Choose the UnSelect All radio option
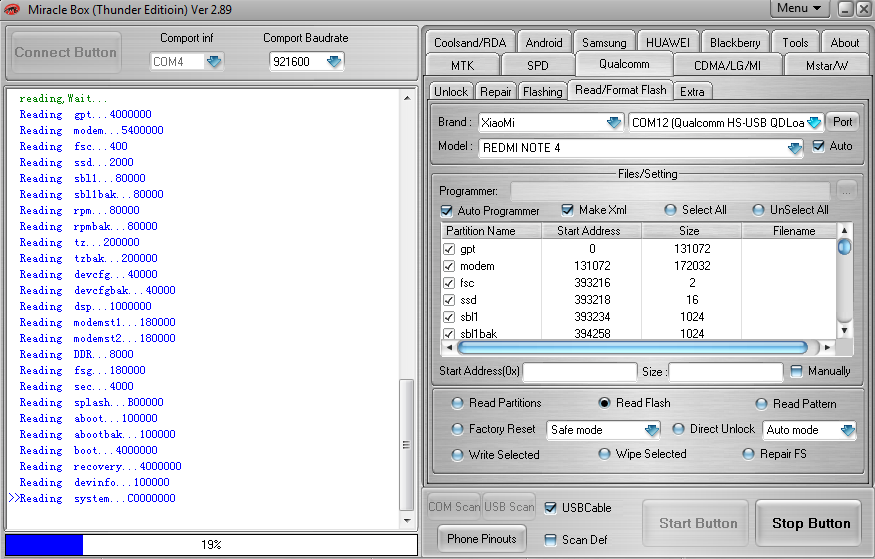 pyautogui.click(x=758, y=210)
